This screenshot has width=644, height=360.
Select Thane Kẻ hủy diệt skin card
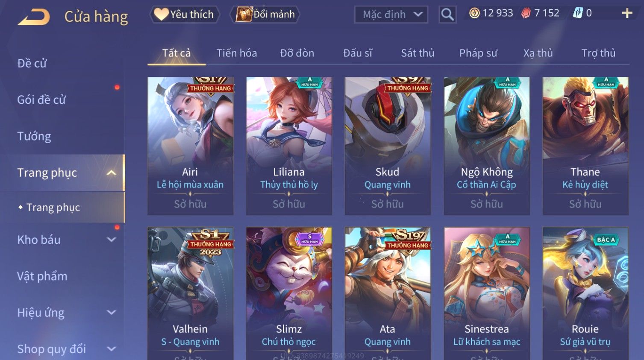click(585, 146)
